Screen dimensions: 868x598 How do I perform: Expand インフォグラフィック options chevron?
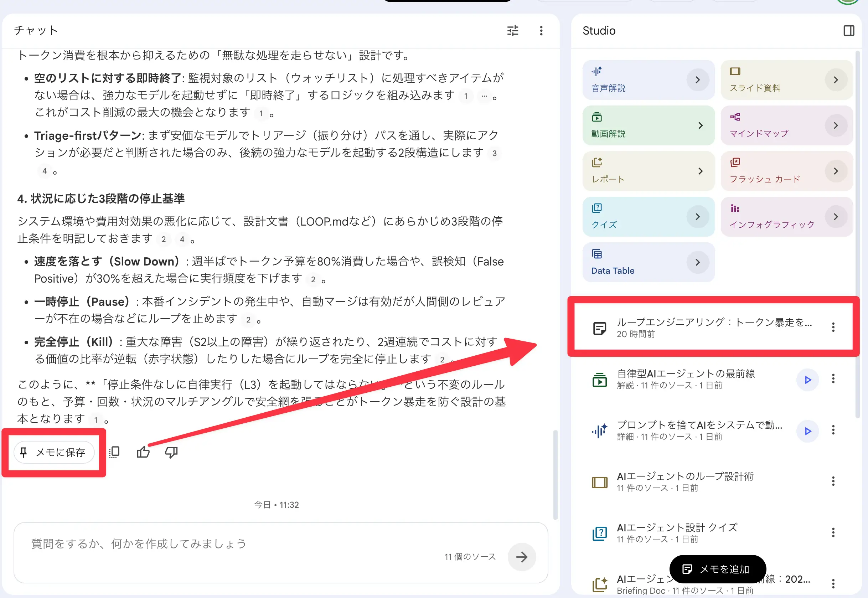coord(836,217)
